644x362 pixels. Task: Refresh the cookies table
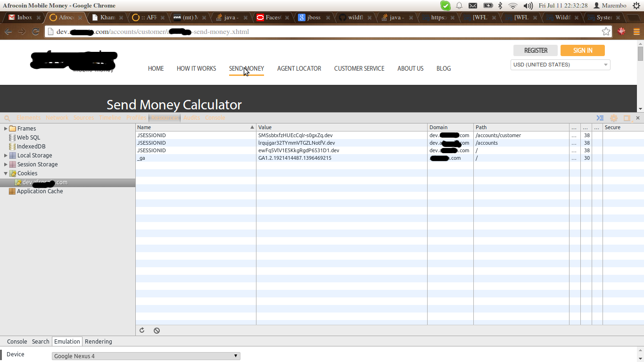(x=142, y=330)
